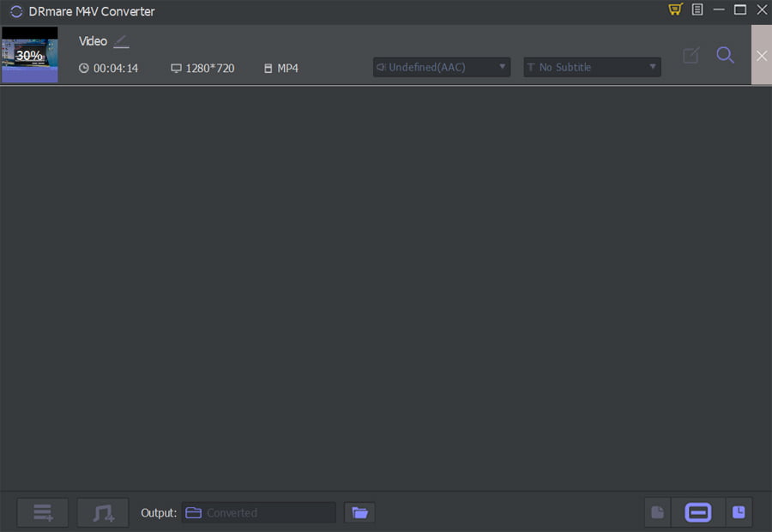Add files using the list-plus button
The height and width of the screenshot is (532, 772).
click(x=43, y=513)
